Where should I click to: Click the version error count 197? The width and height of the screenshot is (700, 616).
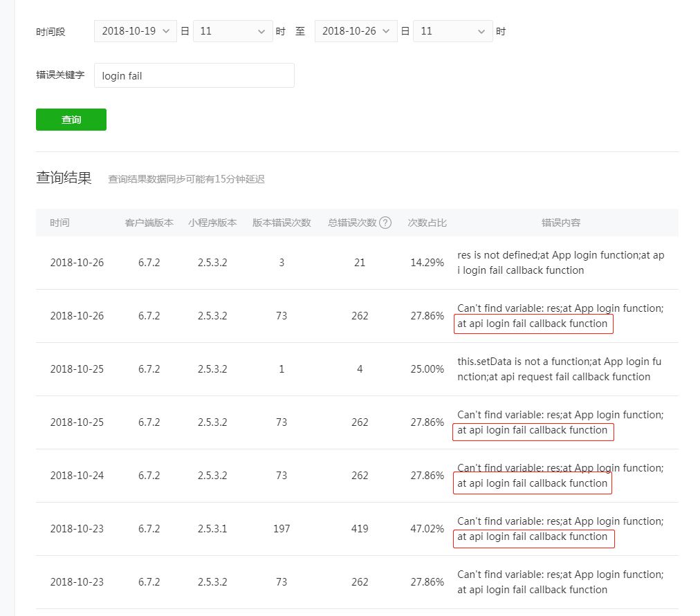point(282,529)
